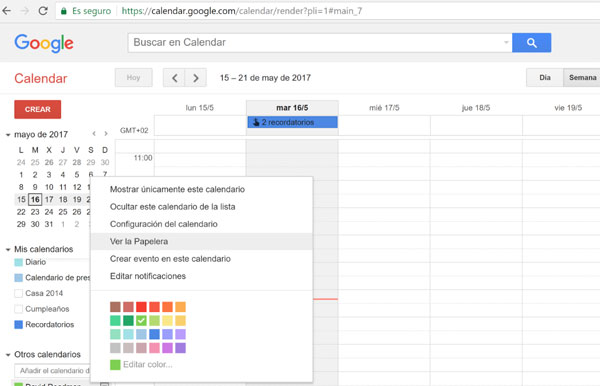Choose Ver la Papelera menu entry
Screen dimensions: 600x386
tap(202, 241)
